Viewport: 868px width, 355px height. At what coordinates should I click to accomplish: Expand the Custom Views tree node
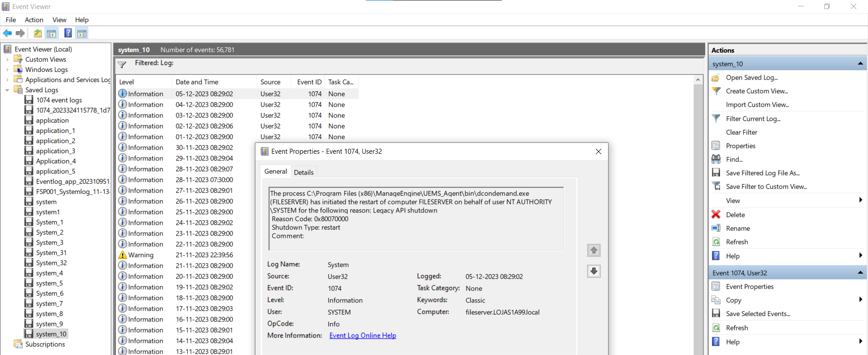[x=7, y=59]
